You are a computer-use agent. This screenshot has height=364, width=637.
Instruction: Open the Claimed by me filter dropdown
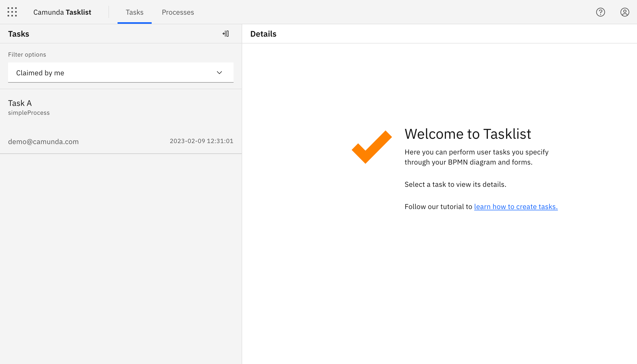coord(121,73)
